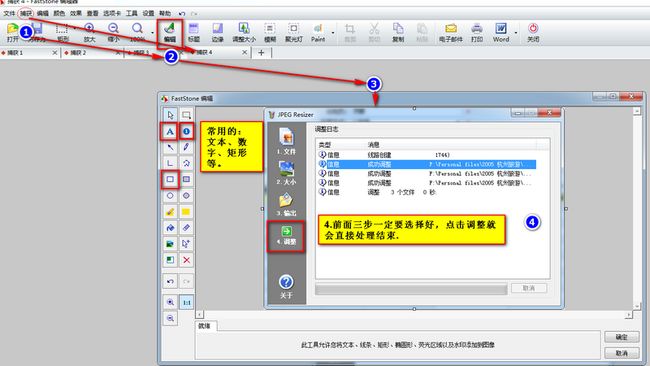Screen dimensions: 650x366
Task: Open the 文件 menu
Action: pyautogui.click(x=9, y=13)
